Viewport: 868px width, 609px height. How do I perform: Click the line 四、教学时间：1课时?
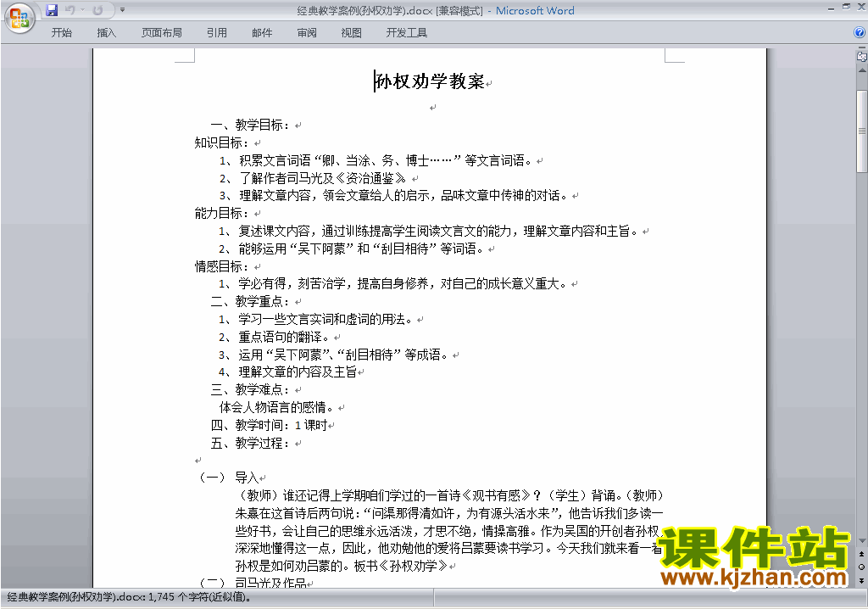270,425
